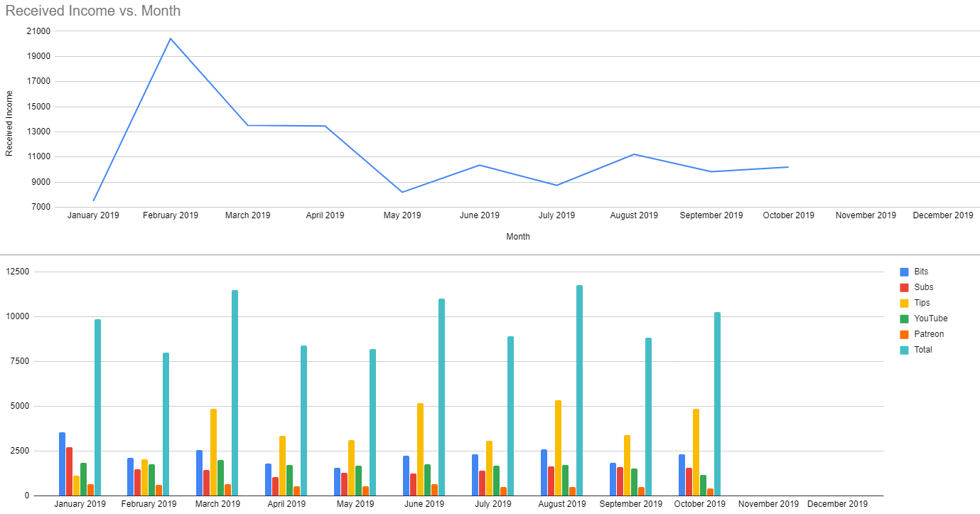
Task: Click the Subs red legend swatch
Action: [x=905, y=287]
